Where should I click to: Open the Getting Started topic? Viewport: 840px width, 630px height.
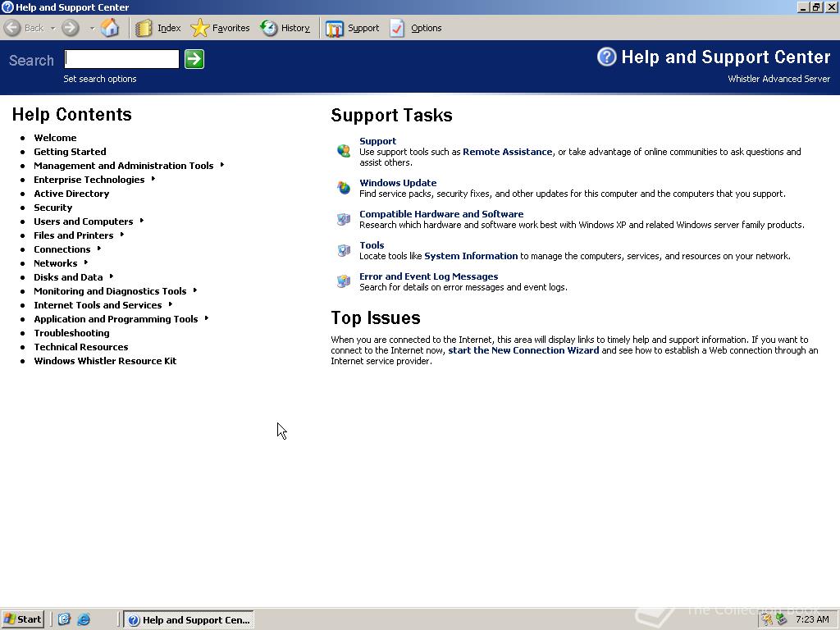pos(70,152)
